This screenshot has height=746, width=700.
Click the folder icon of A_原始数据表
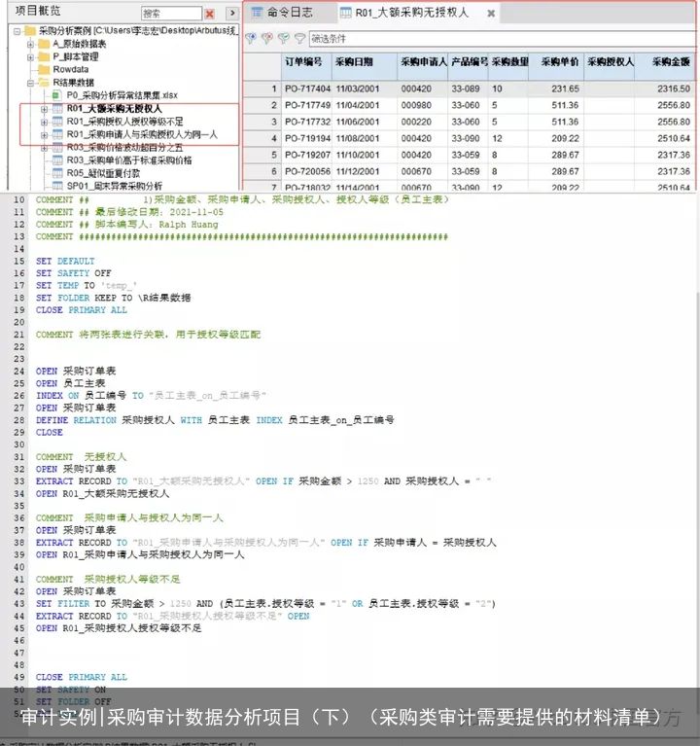44,44
